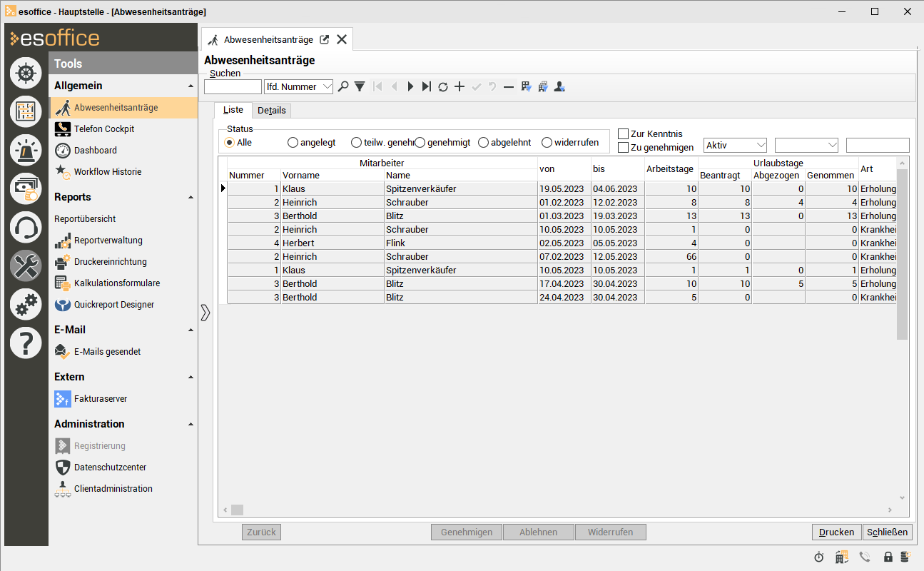Click the magnifier search icon in toolbar
The image size is (924, 571).
click(343, 86)
